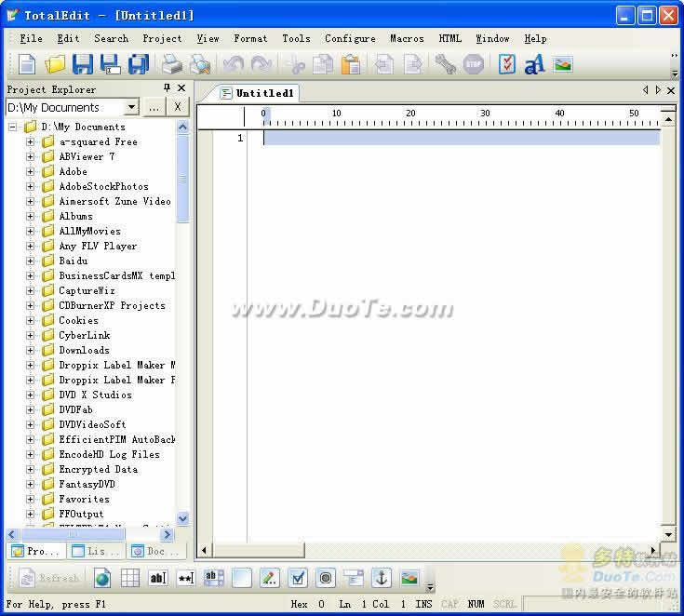Image resolution: width=684 pixels, height=616 pixels.
Task: Insert anchor using the anchor icon
Action: (x=382, y=578)
